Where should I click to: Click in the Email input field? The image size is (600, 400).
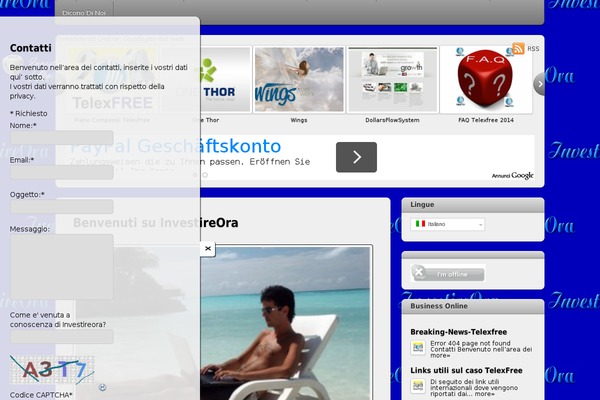pyautogui.click(x=62, y=172)
